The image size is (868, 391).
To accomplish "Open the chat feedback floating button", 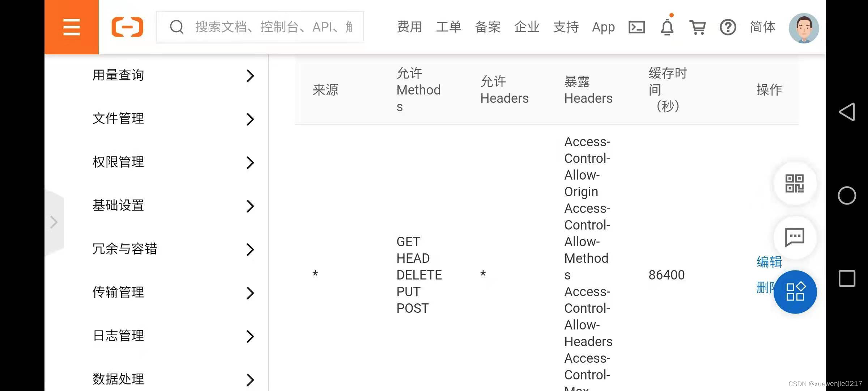I will click(x=795, y=237).
